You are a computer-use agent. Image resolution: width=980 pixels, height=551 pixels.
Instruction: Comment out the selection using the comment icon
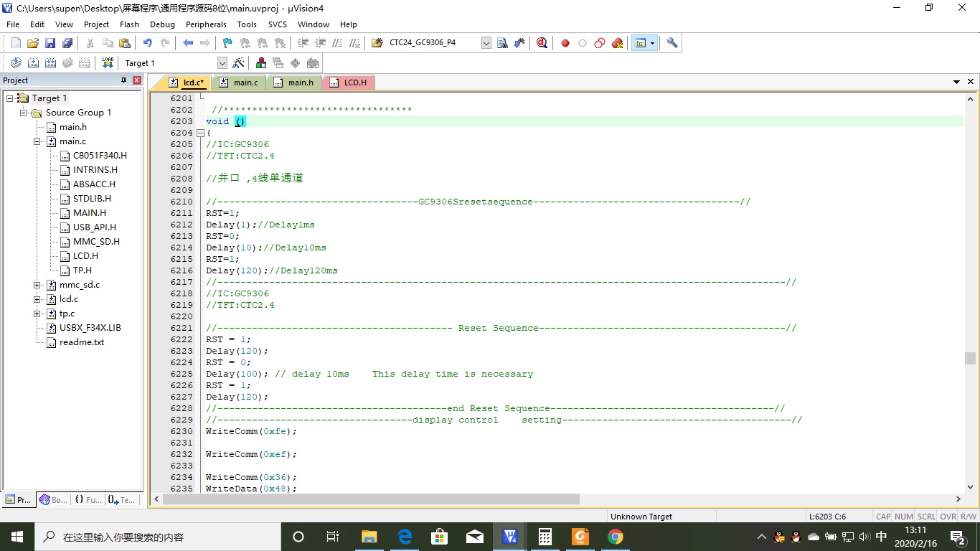point(338,43)
